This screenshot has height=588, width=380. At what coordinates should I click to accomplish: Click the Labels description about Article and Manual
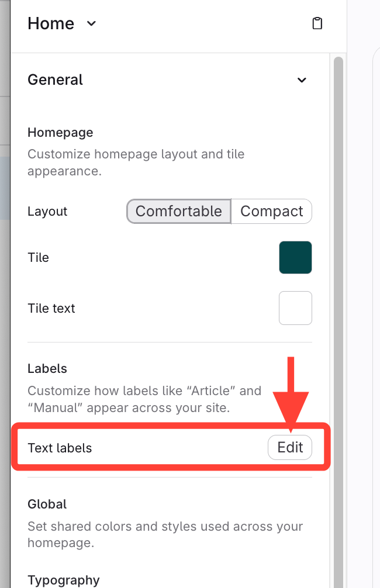click(x=144, y=399)
